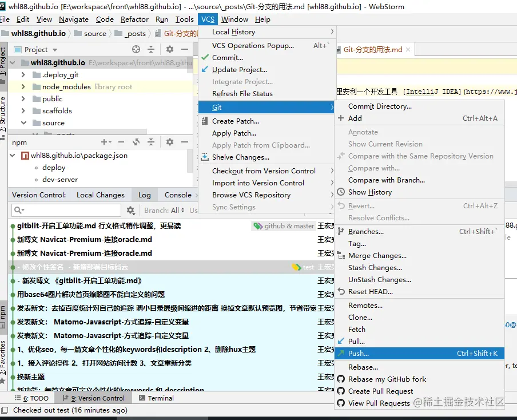The width and height of the screenshot is (517, 420).
Task: Open the Refactor menu
Action: click(x=134, y=19)
